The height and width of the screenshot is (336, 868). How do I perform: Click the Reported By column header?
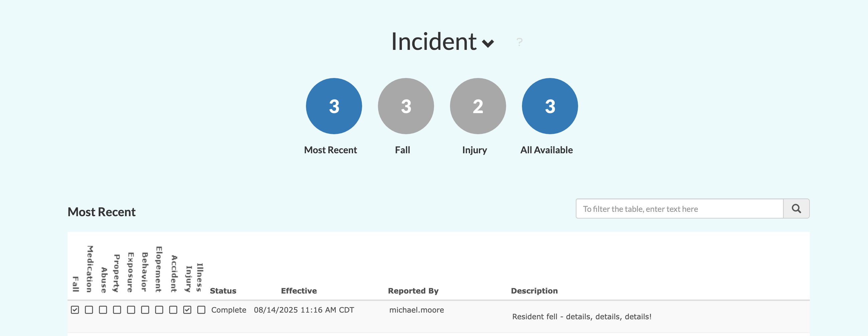(x=413, y=291)
